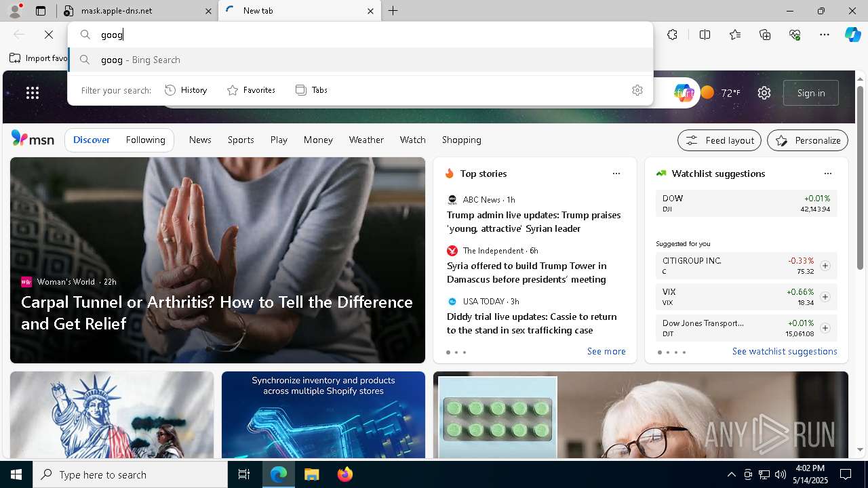Open the Favorites star toolbar icon
Screen dimensions: 868x488
click(735, 35)
